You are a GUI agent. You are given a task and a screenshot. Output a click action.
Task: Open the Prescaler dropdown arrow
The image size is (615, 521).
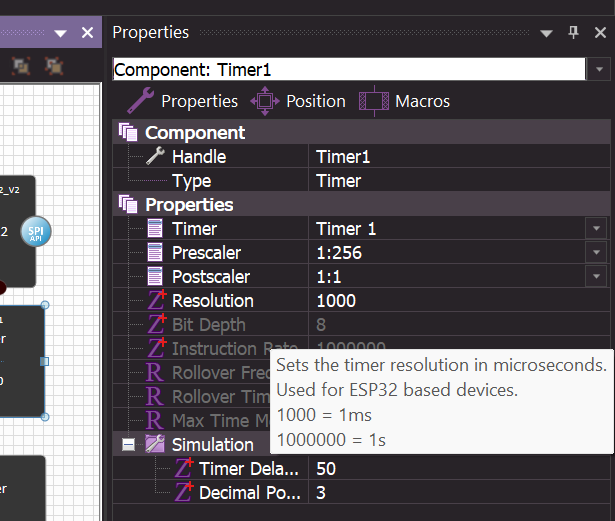click(x=596, y=253)
